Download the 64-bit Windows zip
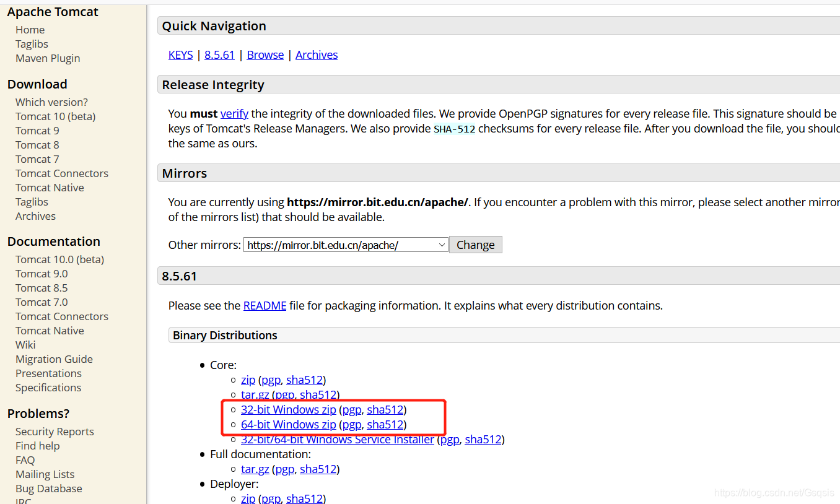 [x=289, y=424]
